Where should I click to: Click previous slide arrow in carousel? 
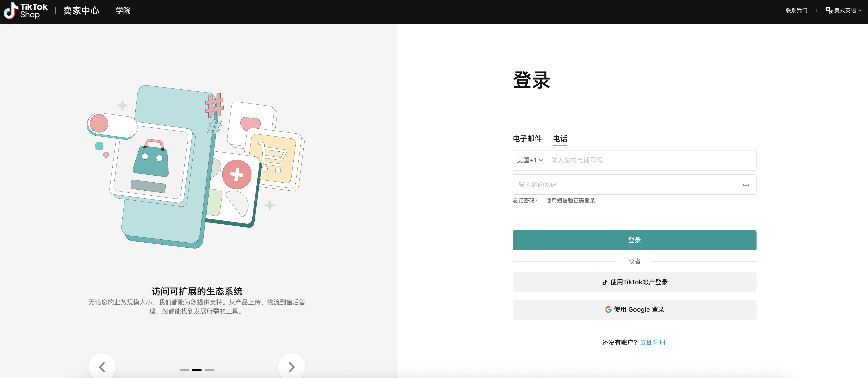tap(102, 367)
